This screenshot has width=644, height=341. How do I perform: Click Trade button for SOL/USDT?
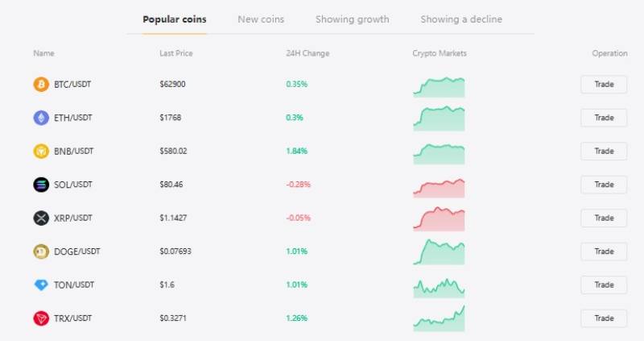coord(604,185)
